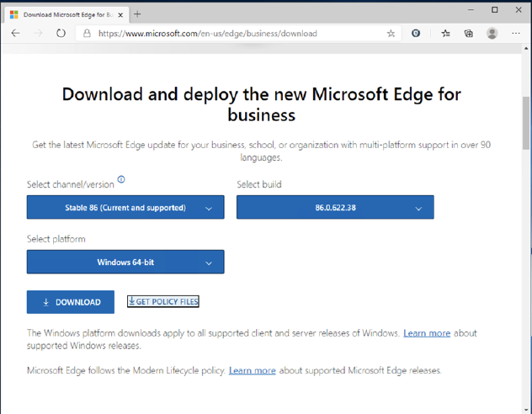Open the Windows 64-bit platform dropdown
The width and height of the screenshot is (532, 414).
125,262
